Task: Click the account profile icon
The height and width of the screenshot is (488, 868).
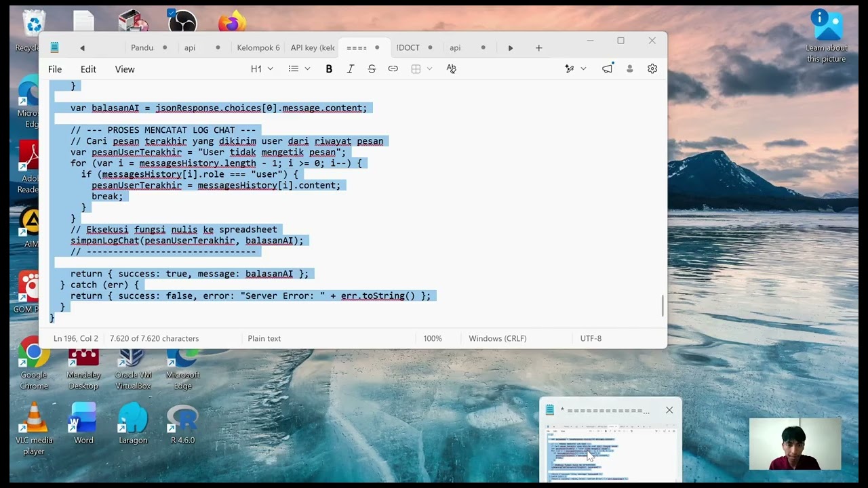Action: coord(630,69)
